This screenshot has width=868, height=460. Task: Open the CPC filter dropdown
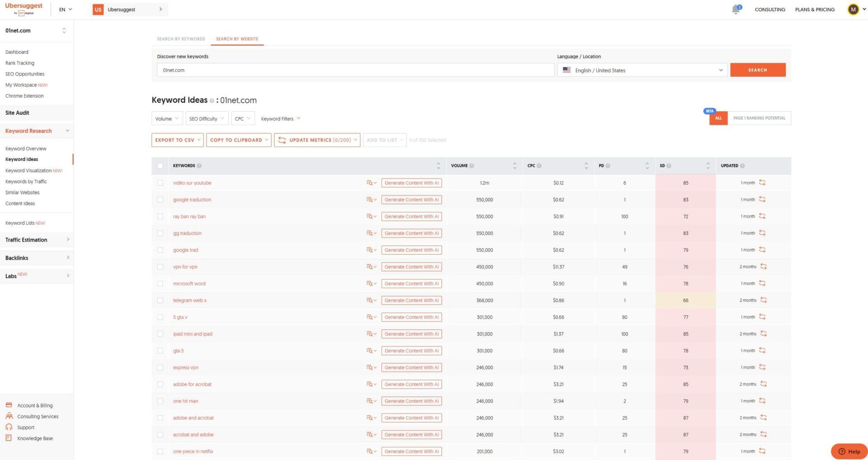click(243, 119)
